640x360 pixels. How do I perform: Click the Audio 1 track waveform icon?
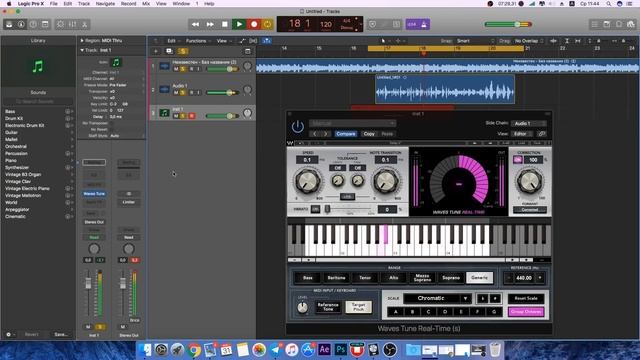(164, 89)
